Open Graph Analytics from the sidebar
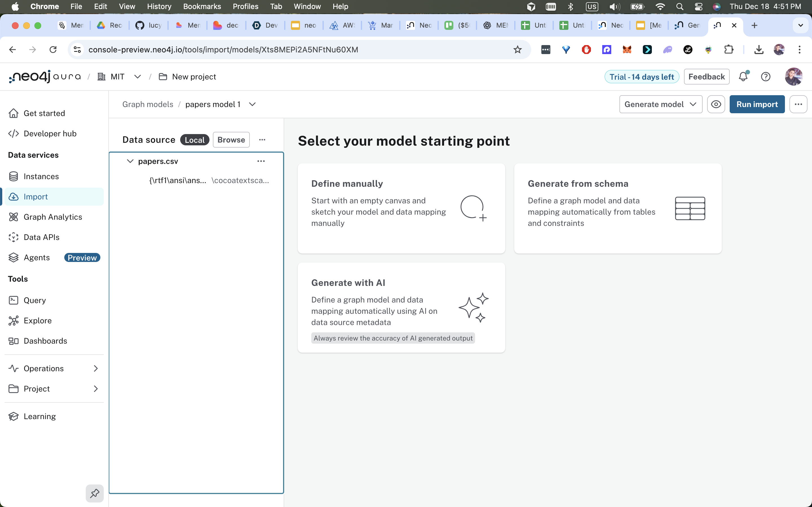The height and width of the screenshot is (507, 812). [53, 217]
